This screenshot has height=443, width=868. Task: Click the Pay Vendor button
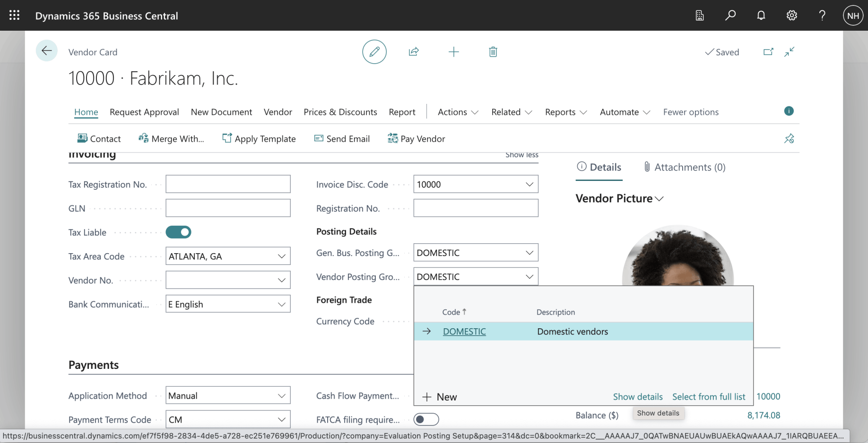[416, 139]
